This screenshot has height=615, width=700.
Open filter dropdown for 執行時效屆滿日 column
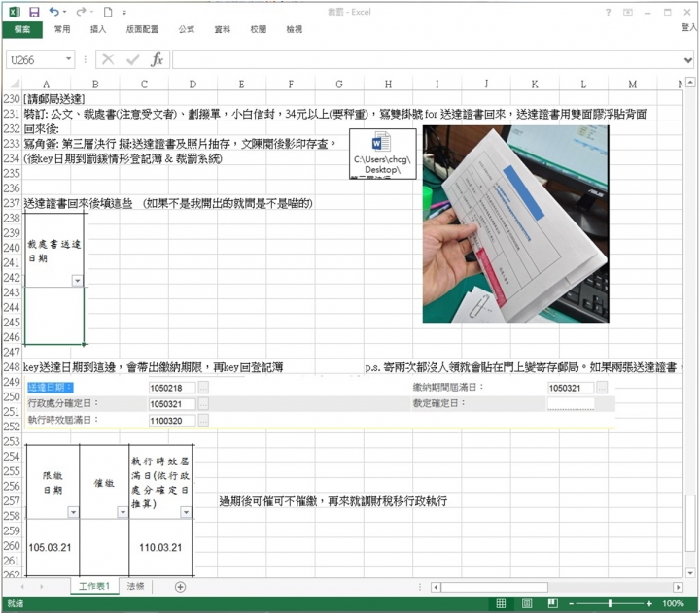186,512
